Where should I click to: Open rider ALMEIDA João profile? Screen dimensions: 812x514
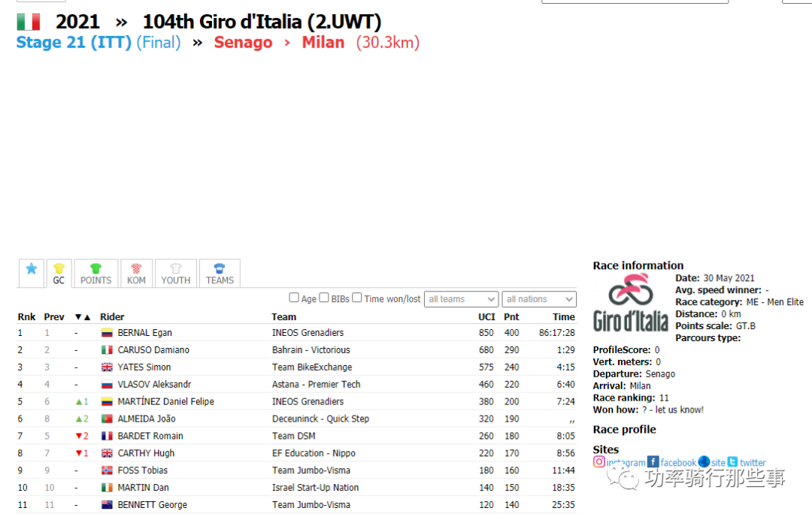(147, 419)
